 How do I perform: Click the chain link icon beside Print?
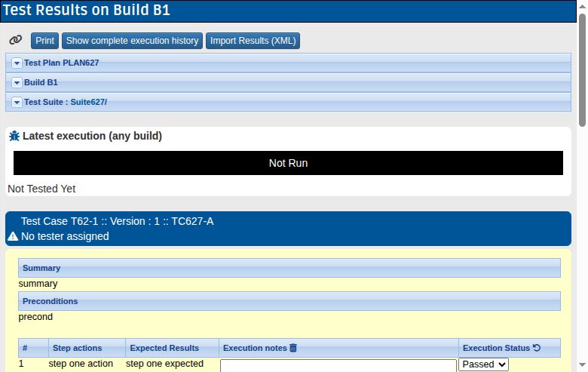click(15, 40)
